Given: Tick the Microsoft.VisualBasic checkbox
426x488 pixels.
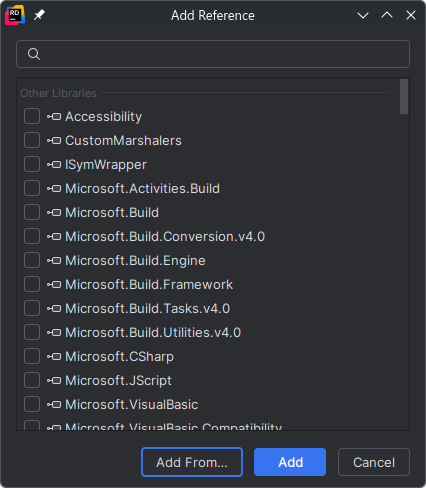Looking at the screenshot, I should coord(32,404).
